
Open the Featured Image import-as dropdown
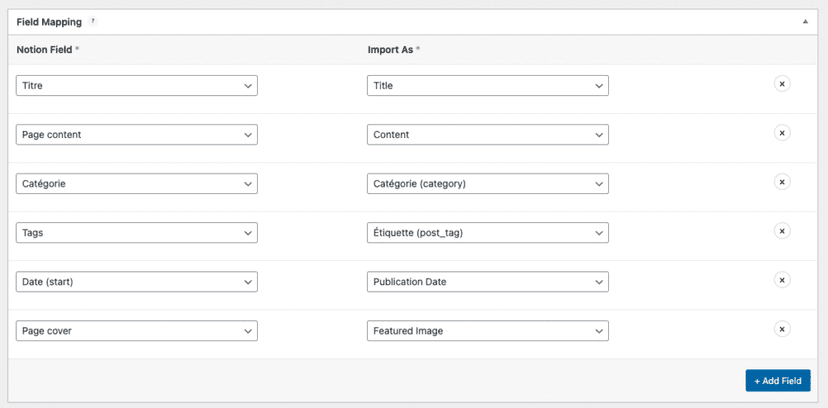[488, 331]
